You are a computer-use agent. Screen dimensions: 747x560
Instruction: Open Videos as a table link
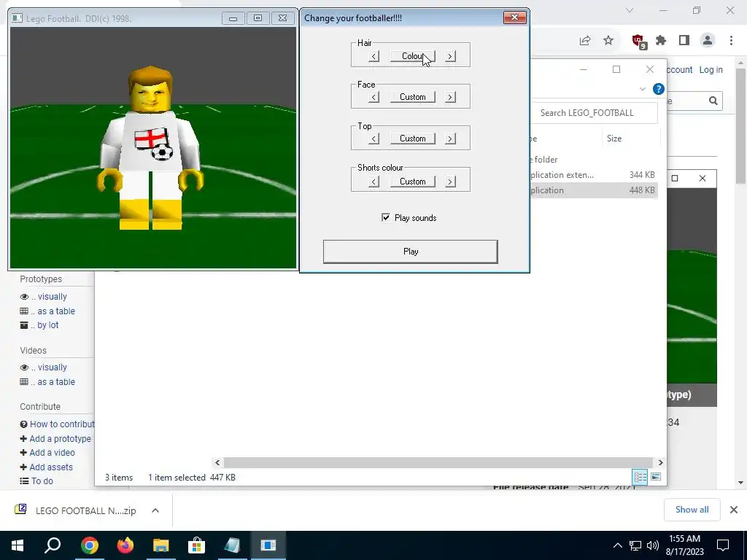tap(56, 382)
